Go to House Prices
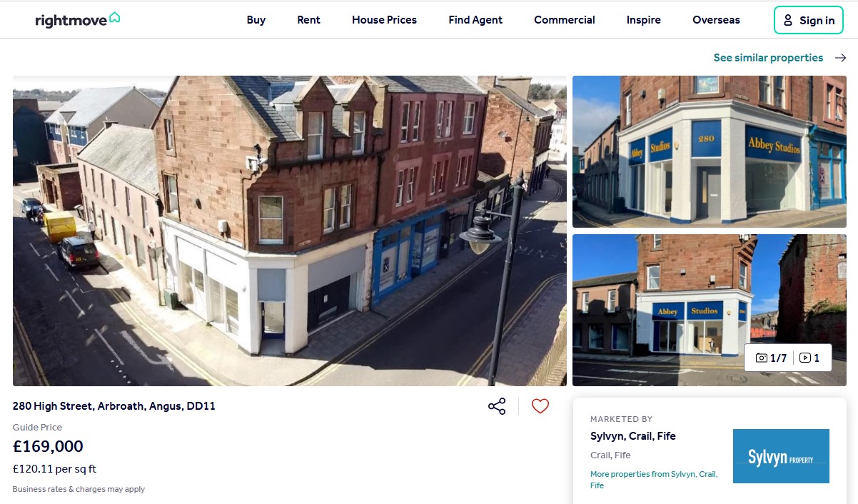 [x=384, y=20]
